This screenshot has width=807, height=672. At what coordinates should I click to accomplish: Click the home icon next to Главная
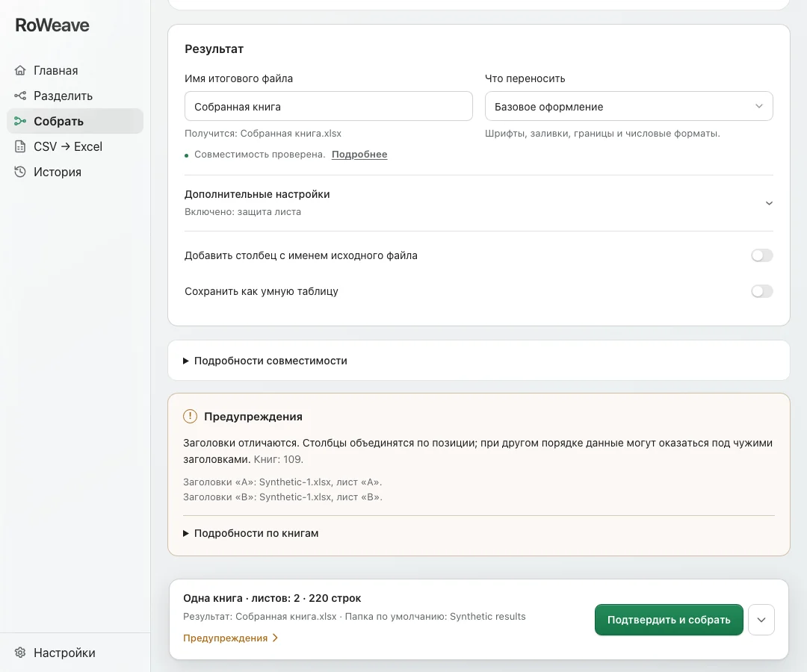tap(20, 70)
